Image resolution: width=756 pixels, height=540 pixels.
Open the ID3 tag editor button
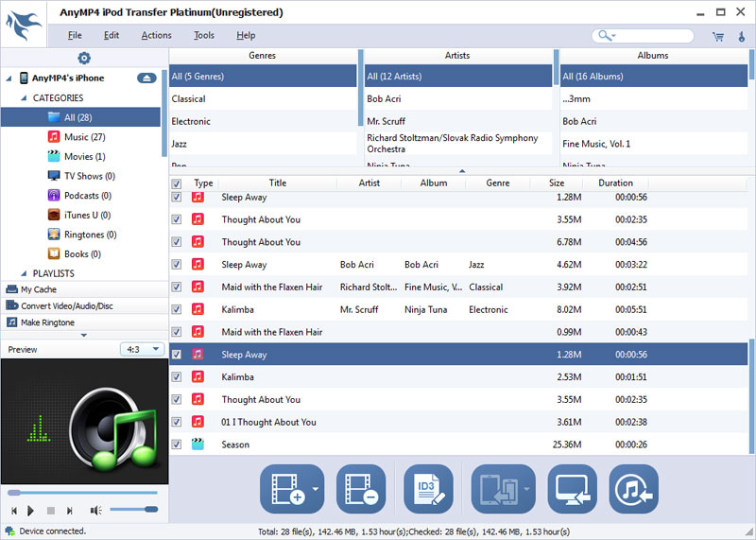pos(428,489)
